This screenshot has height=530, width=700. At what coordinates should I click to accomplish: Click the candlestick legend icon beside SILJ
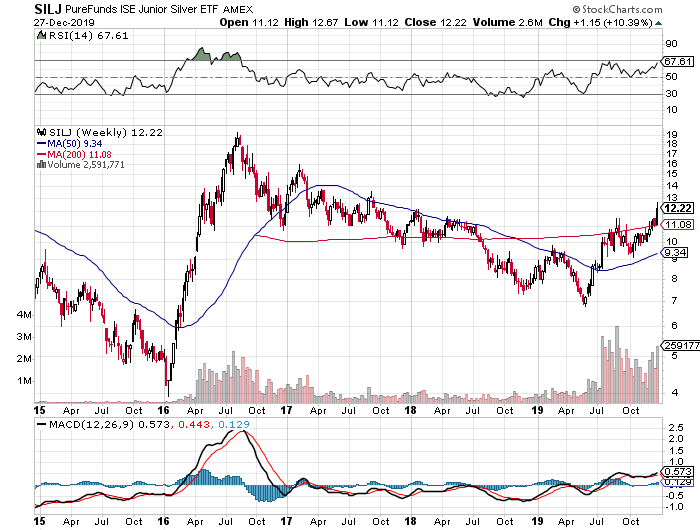click(x=42, y=132)
